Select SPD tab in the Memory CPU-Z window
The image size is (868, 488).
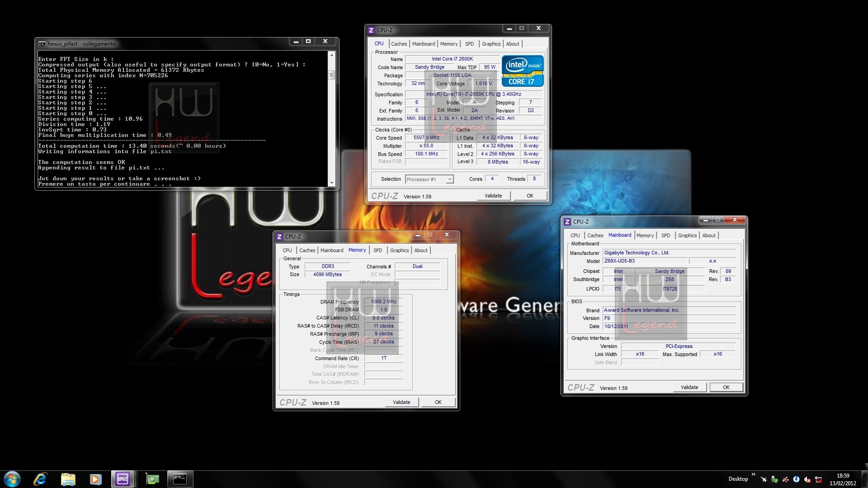pyautogui.click(x=378, y=250)
